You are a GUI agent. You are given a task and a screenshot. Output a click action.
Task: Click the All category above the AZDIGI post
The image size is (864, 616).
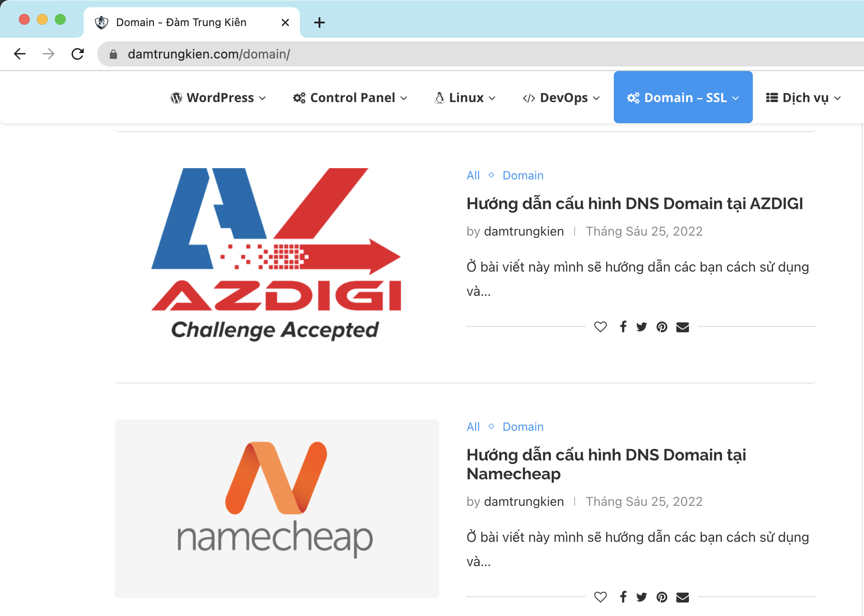[x=473, y=175]
